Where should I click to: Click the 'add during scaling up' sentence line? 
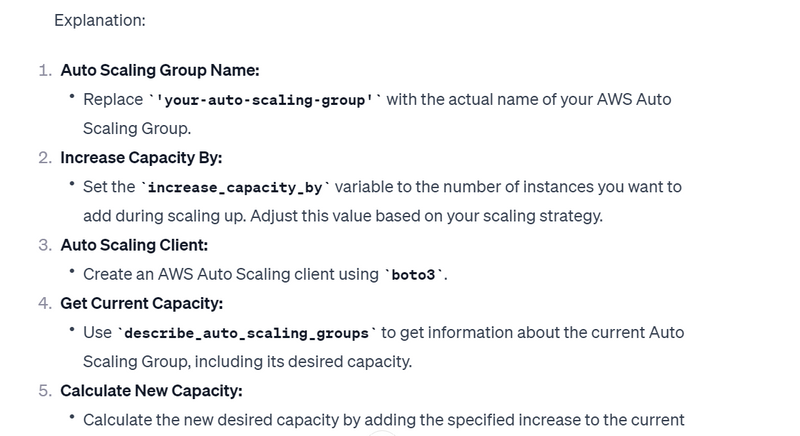[343, 216]
